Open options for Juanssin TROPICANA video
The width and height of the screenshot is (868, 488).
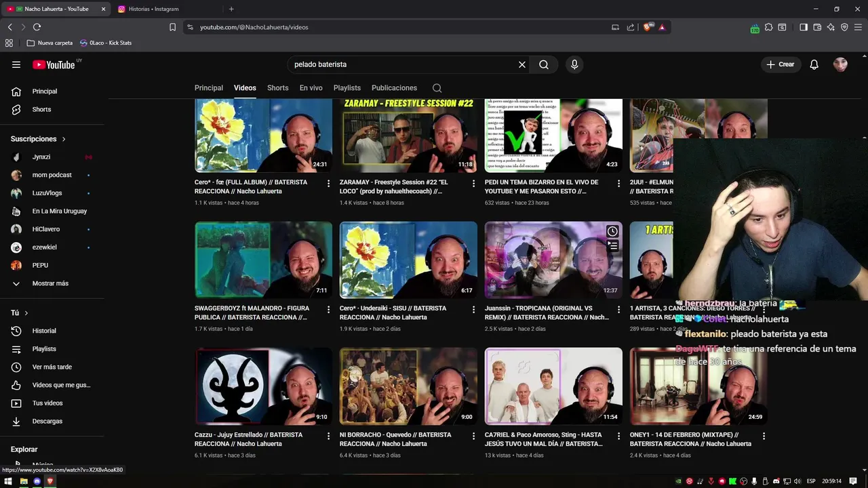618,310
